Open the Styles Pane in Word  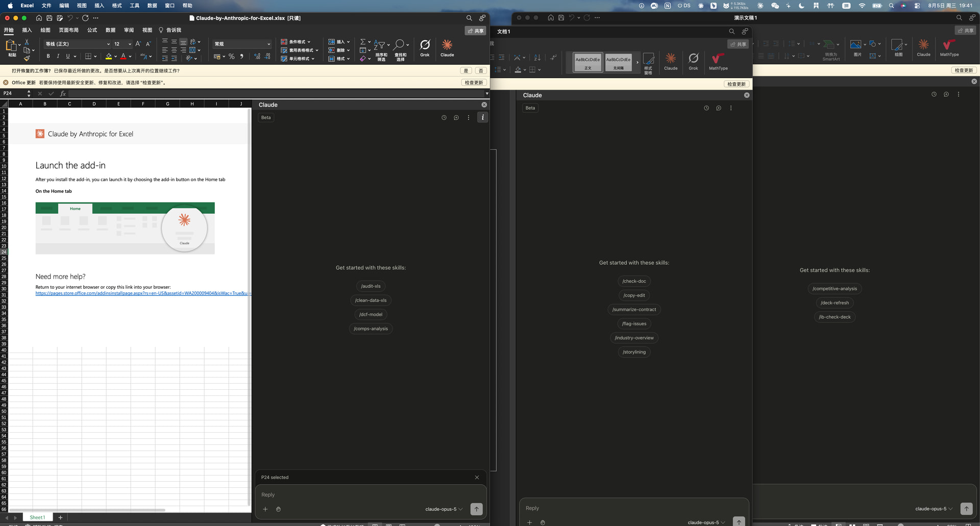(x=648, y=63)
